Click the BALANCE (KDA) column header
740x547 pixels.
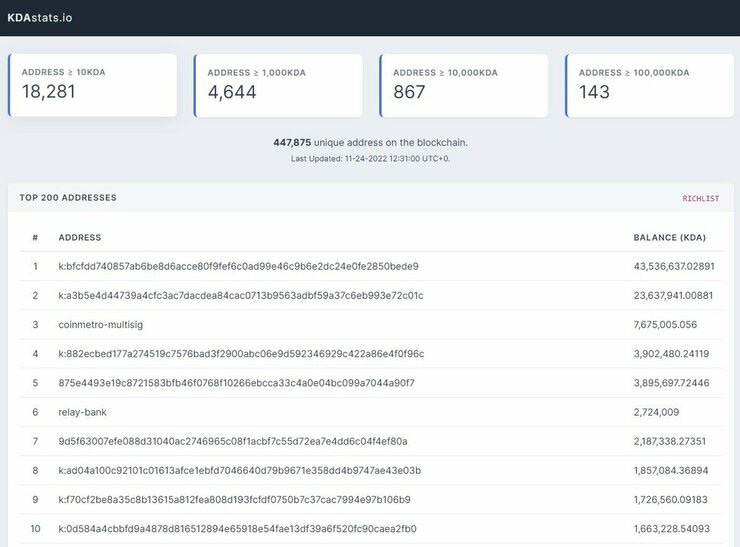click(x=670, y=237)
